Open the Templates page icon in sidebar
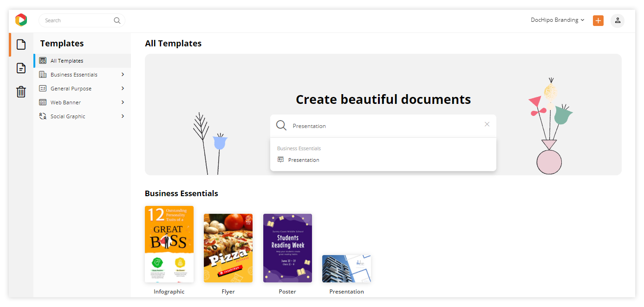 pos(21,45)
